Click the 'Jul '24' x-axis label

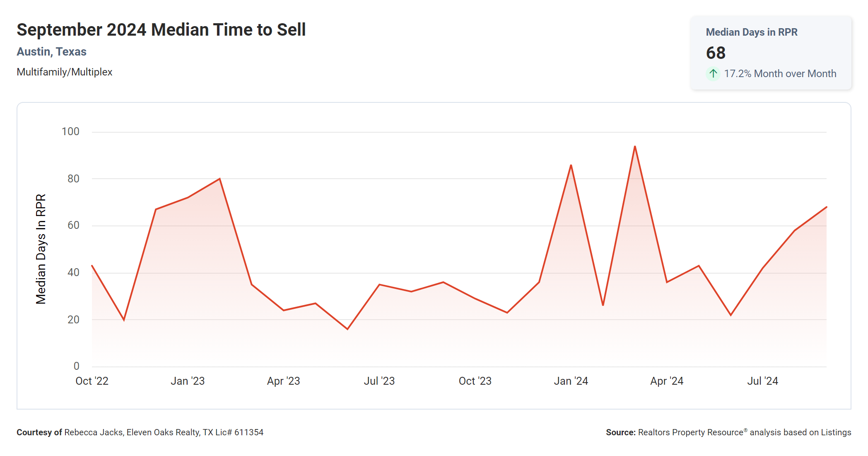pyautogui.click(x=762, y=381)
